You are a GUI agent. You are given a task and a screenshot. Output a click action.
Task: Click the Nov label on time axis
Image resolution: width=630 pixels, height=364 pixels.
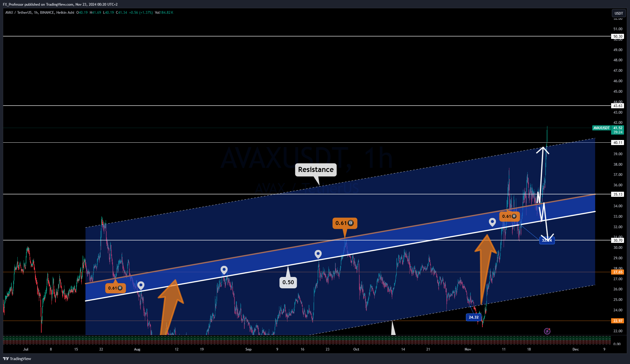(x=468, y=349)
